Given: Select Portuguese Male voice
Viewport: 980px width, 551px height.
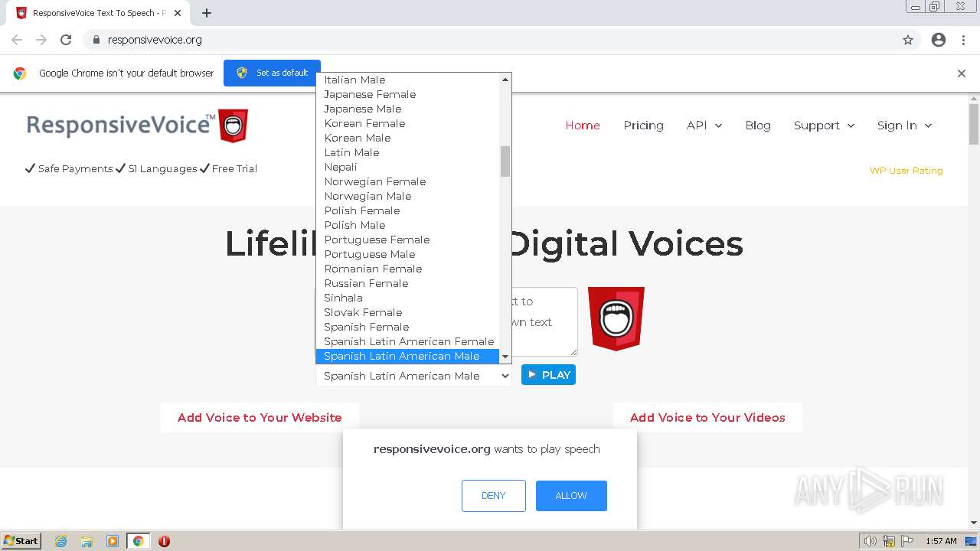Looking at the screenshot, I should coord(408,254).
